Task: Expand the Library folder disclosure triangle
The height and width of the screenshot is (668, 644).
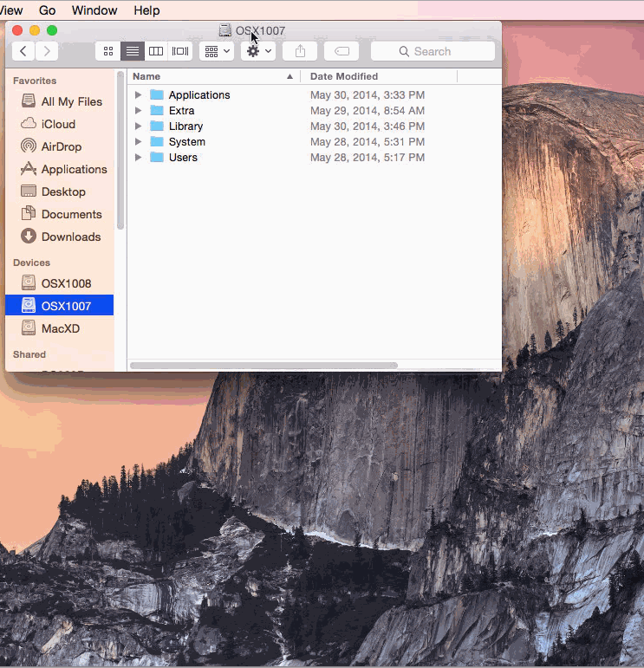Action: pyautogui.click(x=138, y=126)
